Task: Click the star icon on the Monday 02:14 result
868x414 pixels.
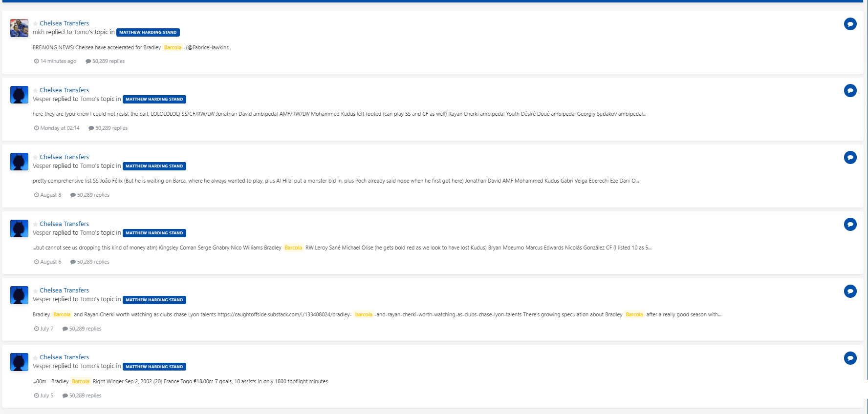Action: 35,90
